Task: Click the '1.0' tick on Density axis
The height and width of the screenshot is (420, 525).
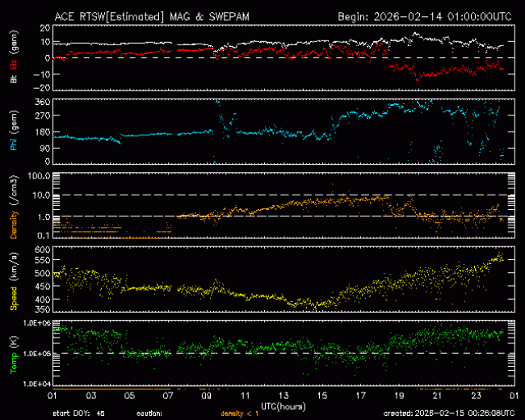Action: pos(44,217)
